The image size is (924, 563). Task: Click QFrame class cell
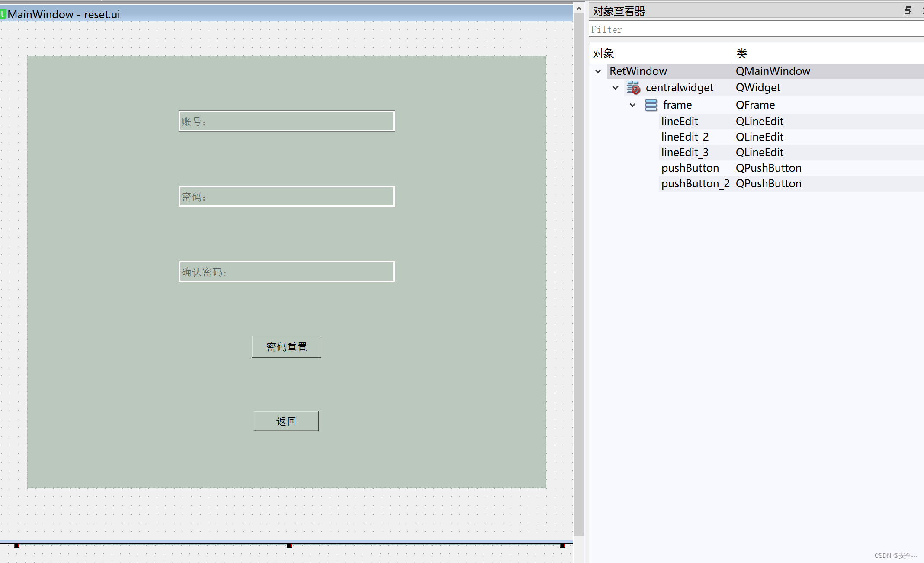point(755,105)
